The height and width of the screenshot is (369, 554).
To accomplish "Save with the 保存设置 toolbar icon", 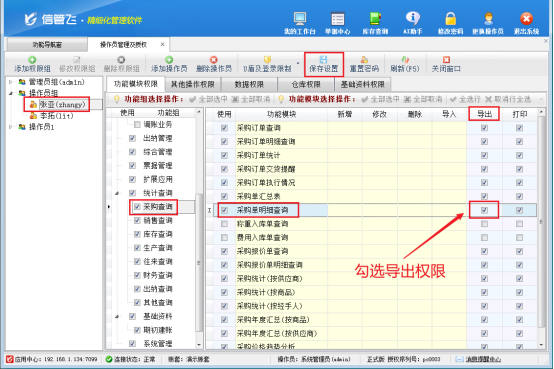I will click(x=324, y=64).
